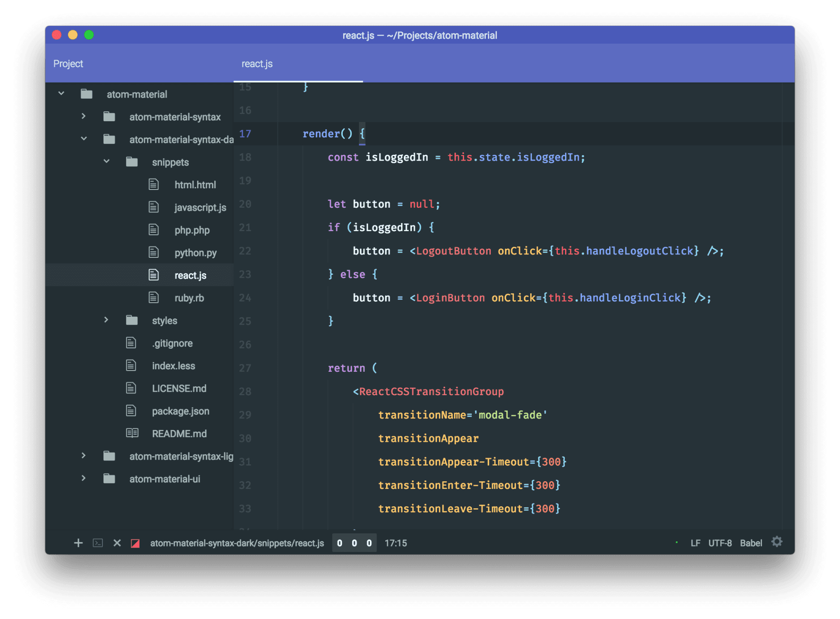Click the UTF-8 encoding selector
840x619 pixels.
click(720, 543)
